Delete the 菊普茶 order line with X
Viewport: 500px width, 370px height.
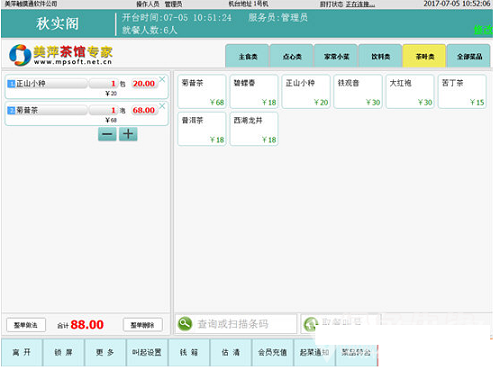pyautogui.click(x=162, y=106)
